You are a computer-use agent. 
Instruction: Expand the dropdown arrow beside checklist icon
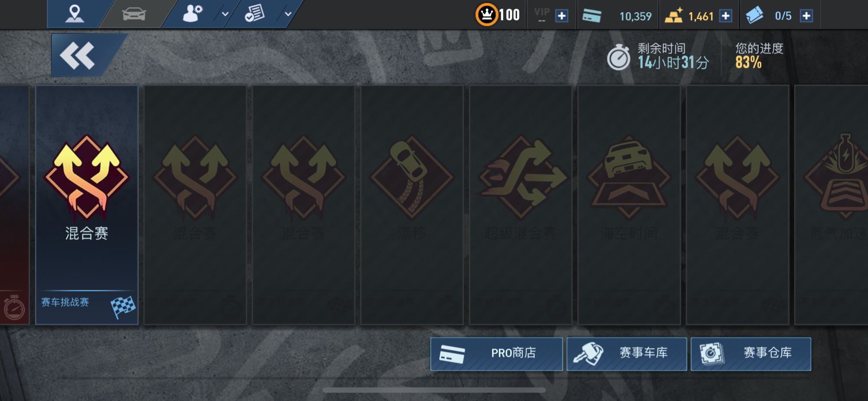[288, 14]
